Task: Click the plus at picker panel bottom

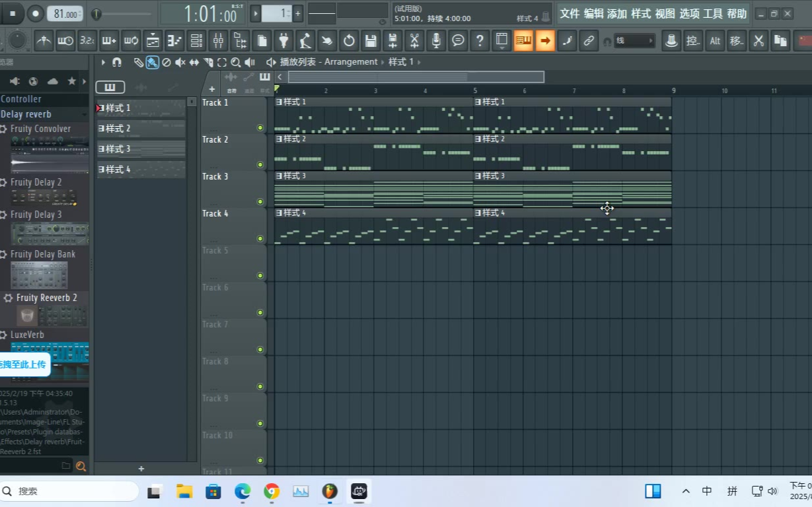Action: click(141, 469)
